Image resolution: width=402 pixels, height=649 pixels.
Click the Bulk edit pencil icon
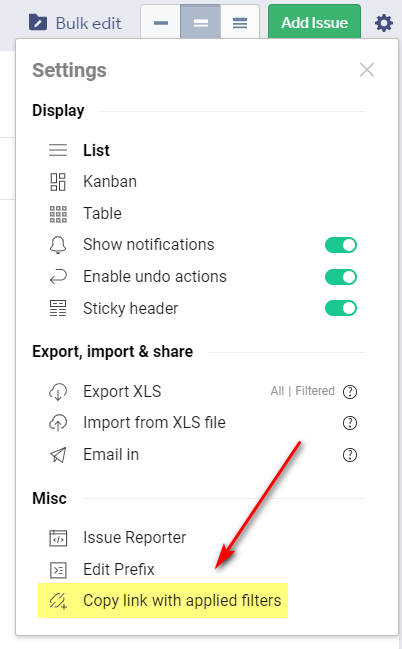click(x=38, y=22)
